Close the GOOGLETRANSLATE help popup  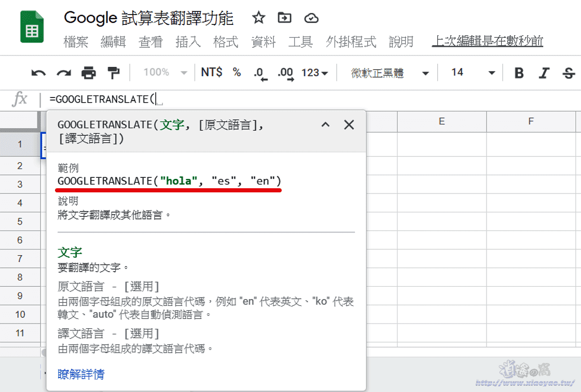click(x=349, y=125)
